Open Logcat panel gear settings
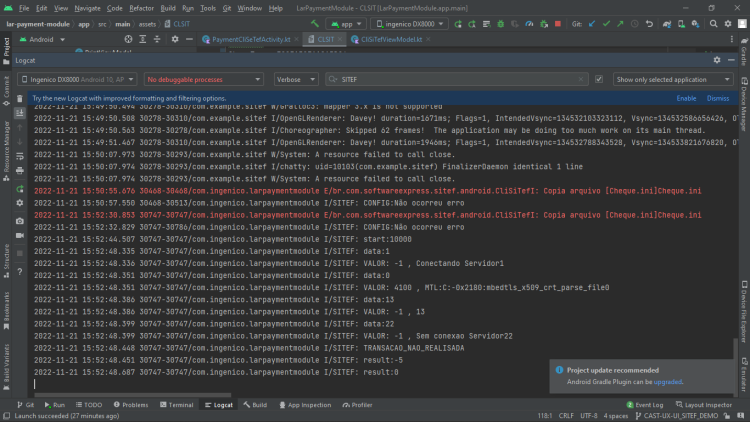This screenshot has height=422, width=750. (x=717, y=60)
